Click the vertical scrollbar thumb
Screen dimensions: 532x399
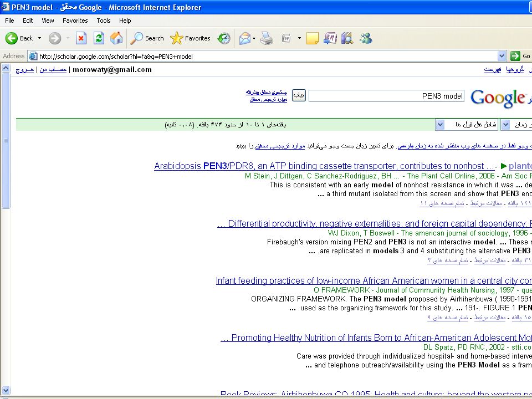[x=6, y=140]
